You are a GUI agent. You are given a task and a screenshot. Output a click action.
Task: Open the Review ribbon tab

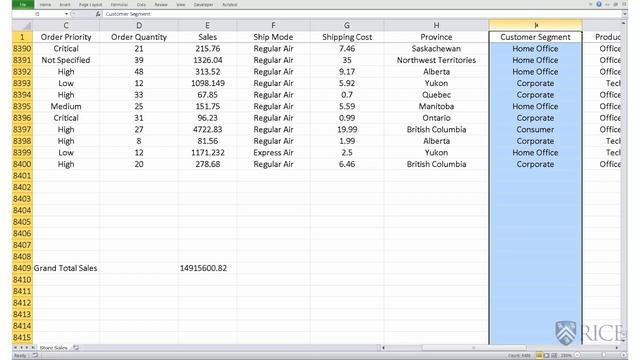click(x=161, y=4)
